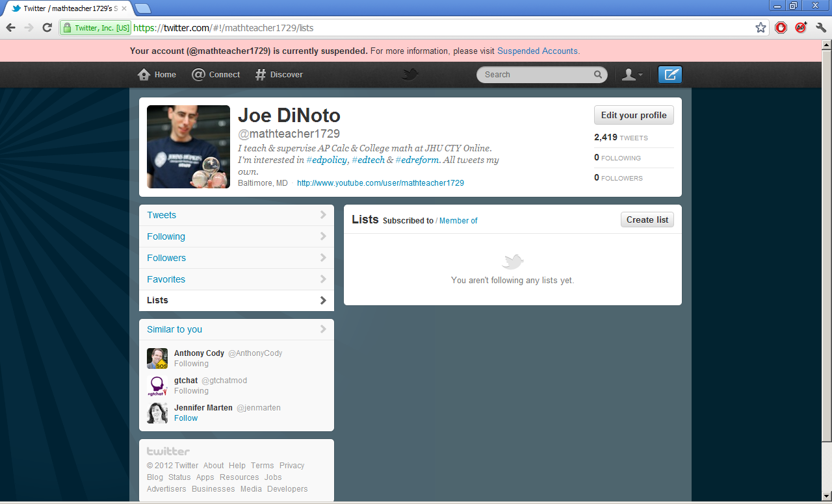
Task: Open the #edpolicy hashtag link
Action: click(326, 160)
